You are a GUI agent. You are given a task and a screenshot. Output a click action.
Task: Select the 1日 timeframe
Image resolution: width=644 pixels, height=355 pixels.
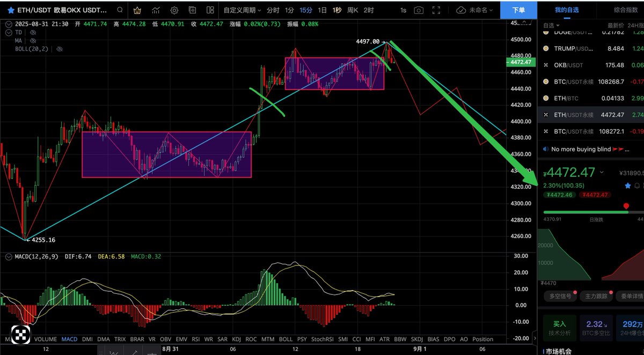click(322, 10)
